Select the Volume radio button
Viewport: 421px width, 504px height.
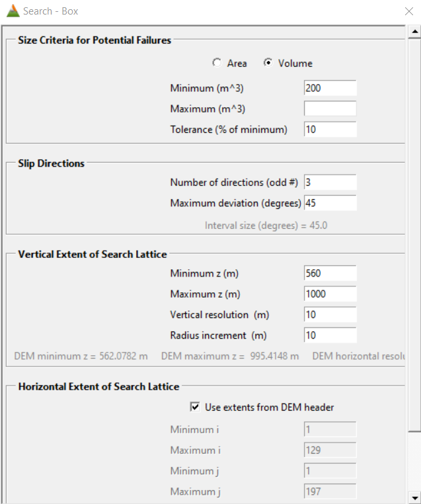click(x=268, y=63)
